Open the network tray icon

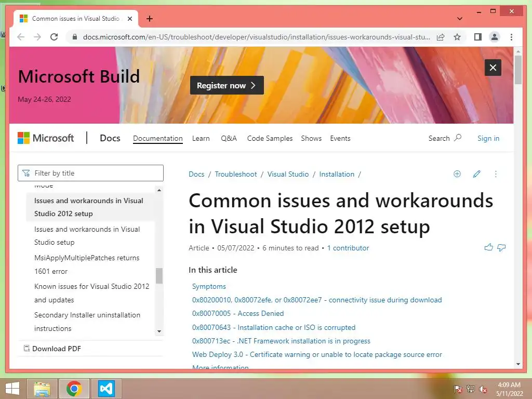tap(471, 389)
